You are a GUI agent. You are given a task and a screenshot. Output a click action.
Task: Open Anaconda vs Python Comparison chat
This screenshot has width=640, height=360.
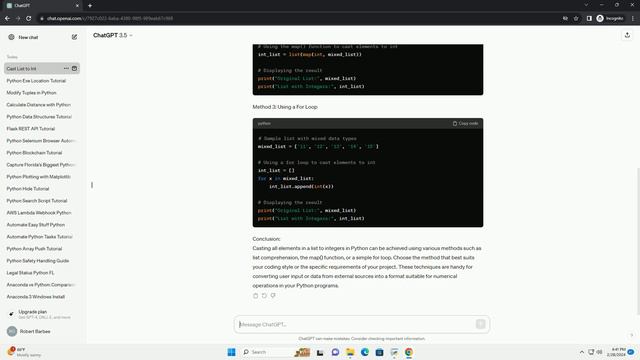coord(42,284)
